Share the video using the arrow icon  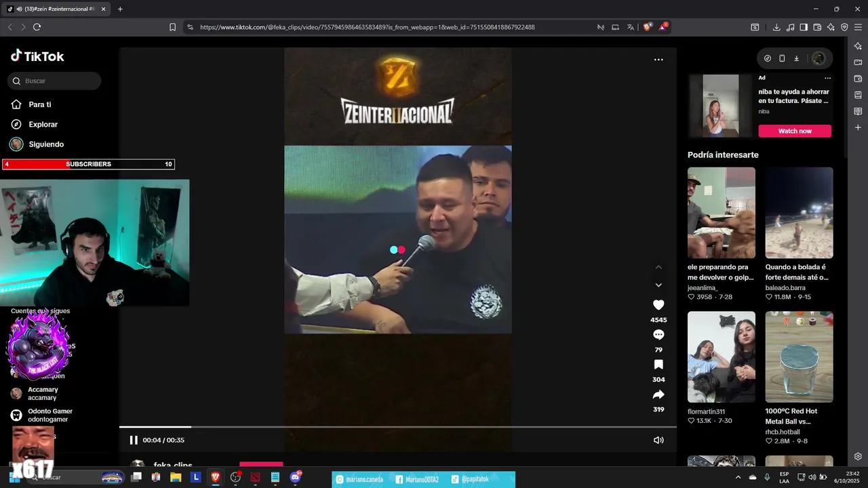pyautogui.click(x=658, y=394)
